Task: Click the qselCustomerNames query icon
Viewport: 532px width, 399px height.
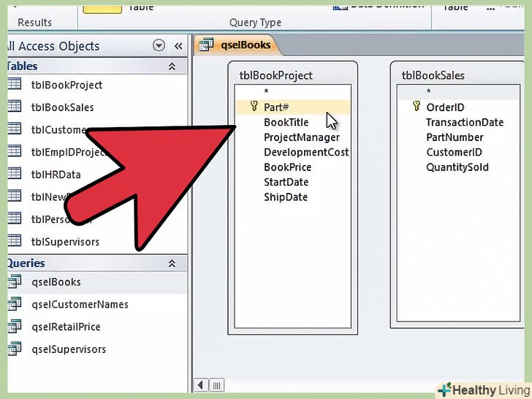Action: [x=15, y=304]
